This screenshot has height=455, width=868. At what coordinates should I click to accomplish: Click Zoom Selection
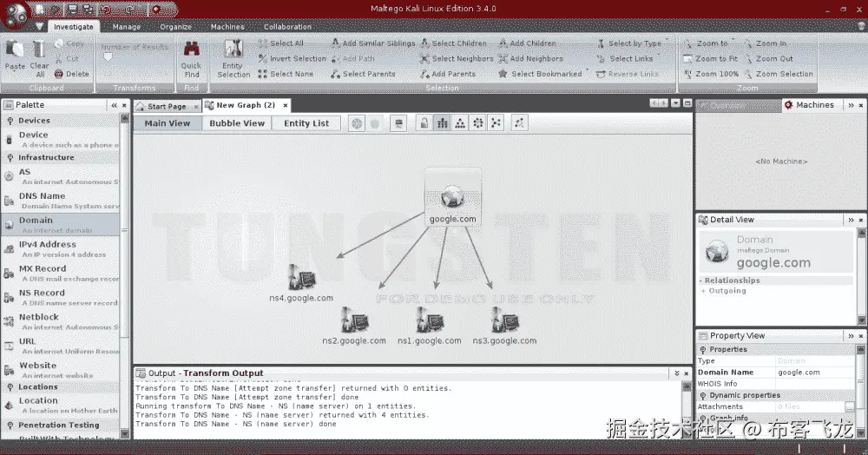point(779,74)
